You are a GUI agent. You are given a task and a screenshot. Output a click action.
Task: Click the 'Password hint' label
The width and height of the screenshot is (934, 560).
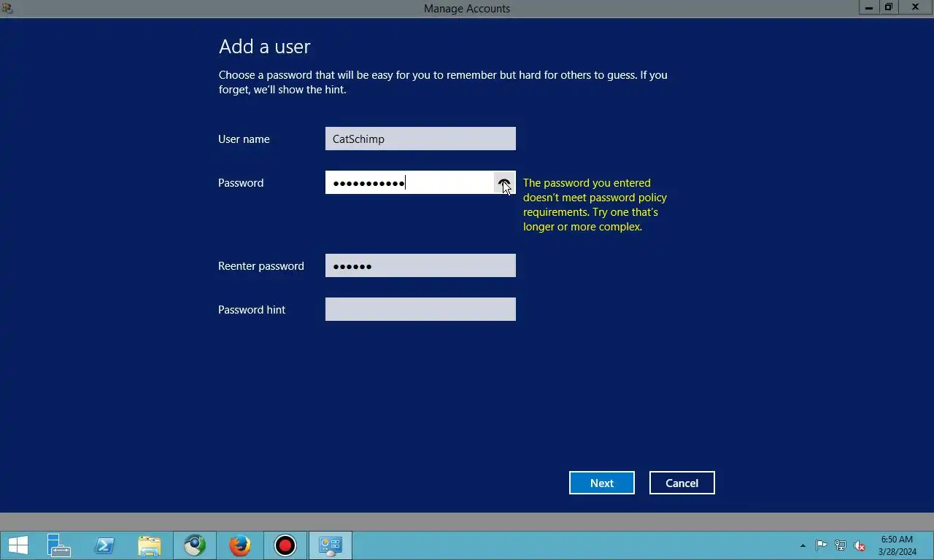point(252,310)
